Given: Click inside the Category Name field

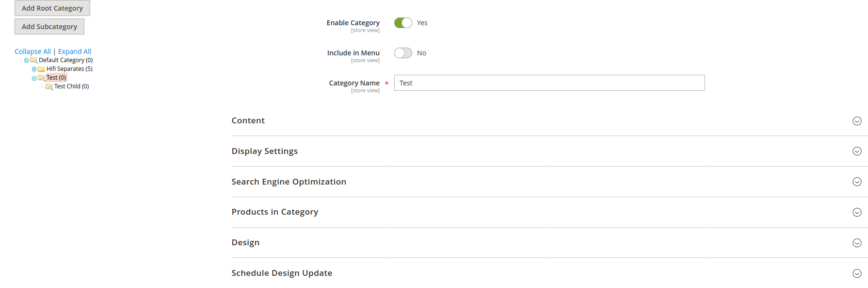Looking at the screenshot, I should tap(548, 83).
